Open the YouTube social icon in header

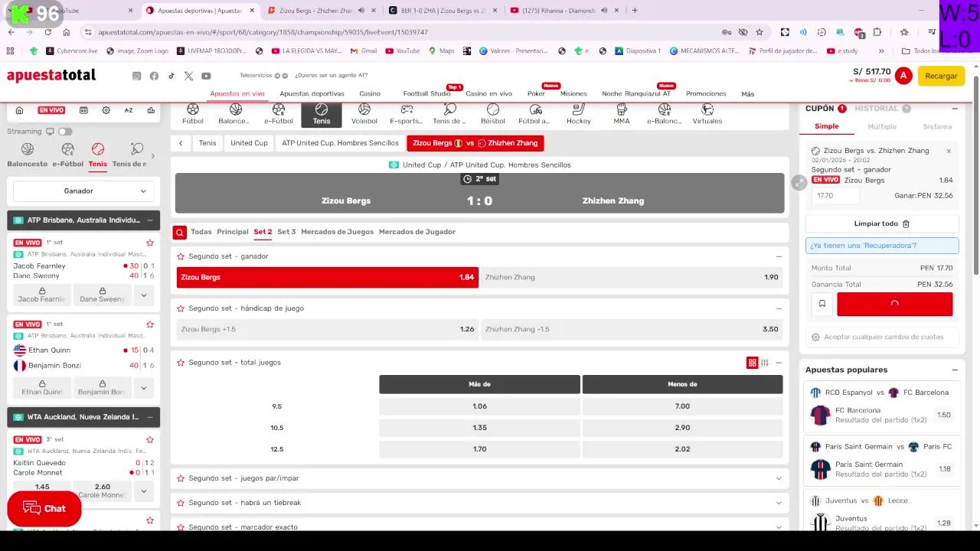206,76
